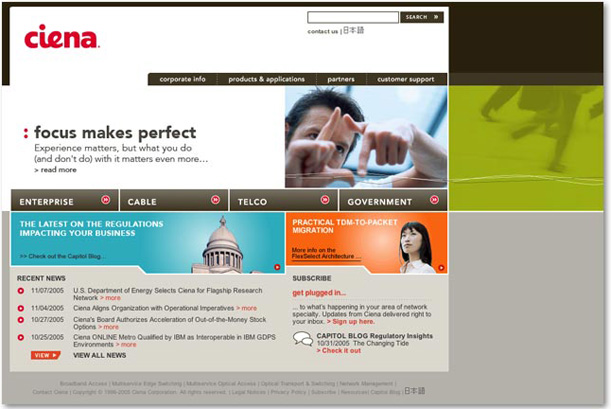Open the Check it out blog link
Viewport: 611px width, 409px height.
point(339,351)
